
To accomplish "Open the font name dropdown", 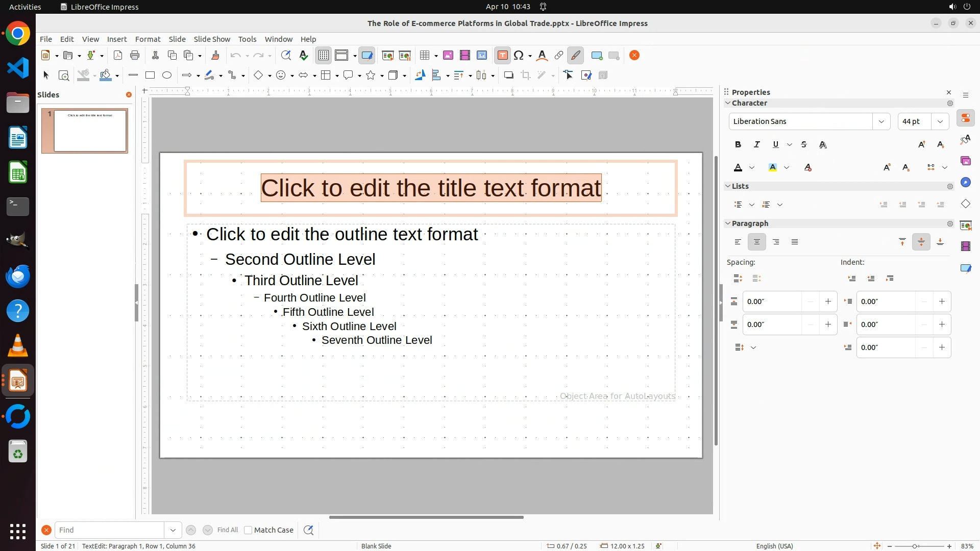I will [881, 121].
